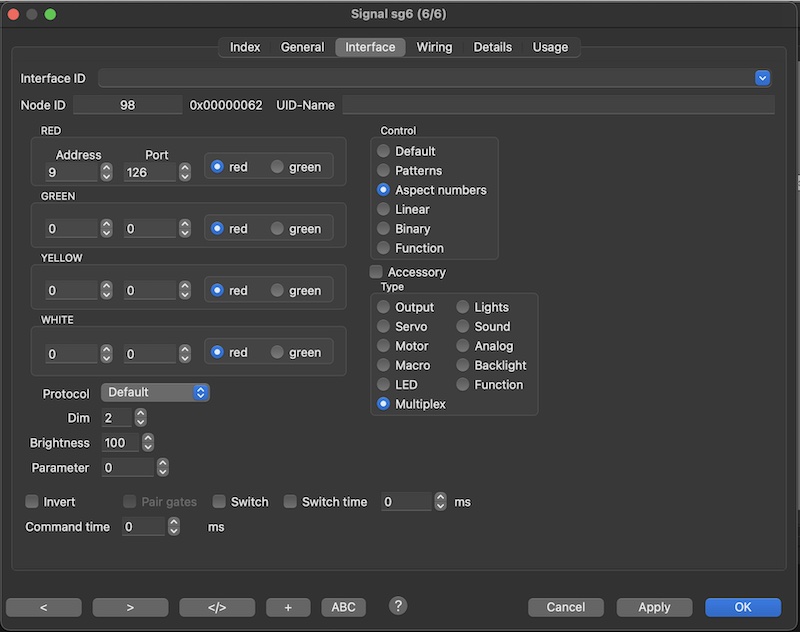This screenshot has height=632, width=800.
Task: Enable the Invert checkbox
Action: point(32,502)
